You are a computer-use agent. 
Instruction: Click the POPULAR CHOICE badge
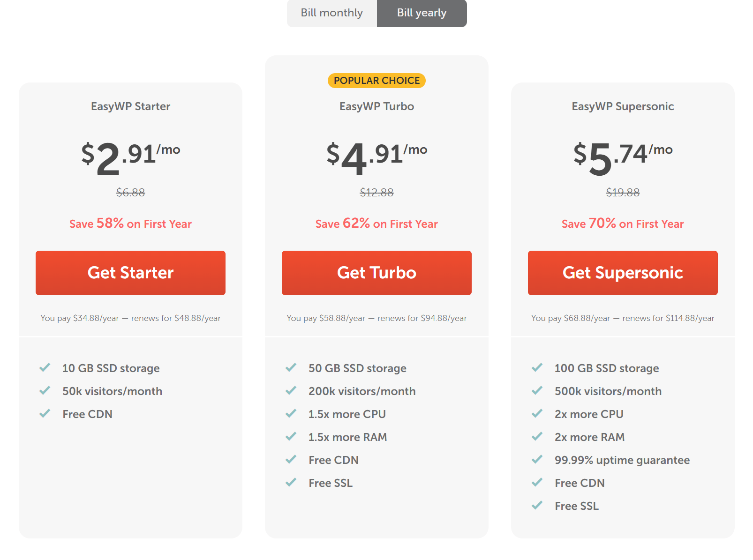pyautogui.click(x=376, y=81)
